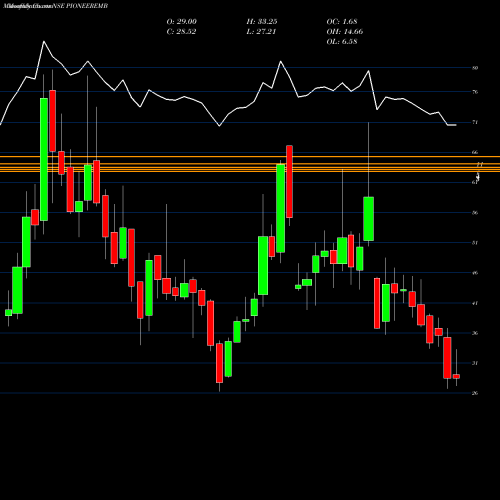Click the OH: 14.66 readout
Viewport: 500px width, 500px height.
(x=345, y=32)
